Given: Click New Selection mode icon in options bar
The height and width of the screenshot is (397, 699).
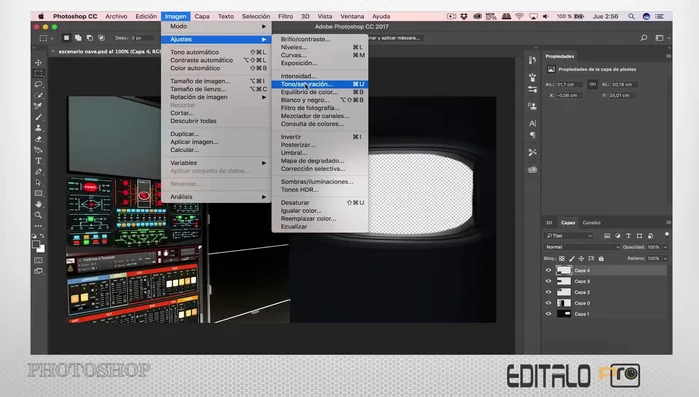Looking at the screenshot, I should 66,38.
